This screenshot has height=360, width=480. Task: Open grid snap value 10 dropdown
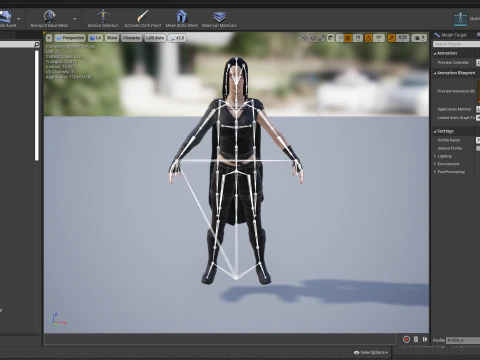(x=358, y=38)
